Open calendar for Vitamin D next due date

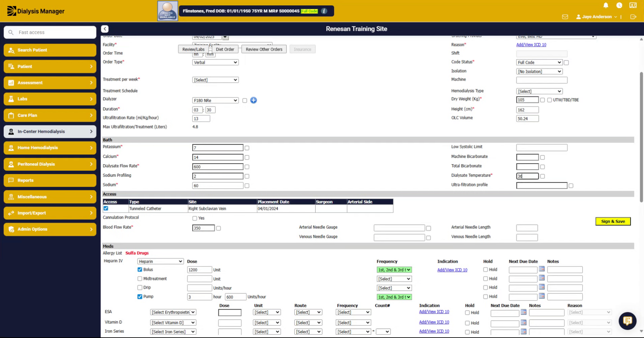524,322
